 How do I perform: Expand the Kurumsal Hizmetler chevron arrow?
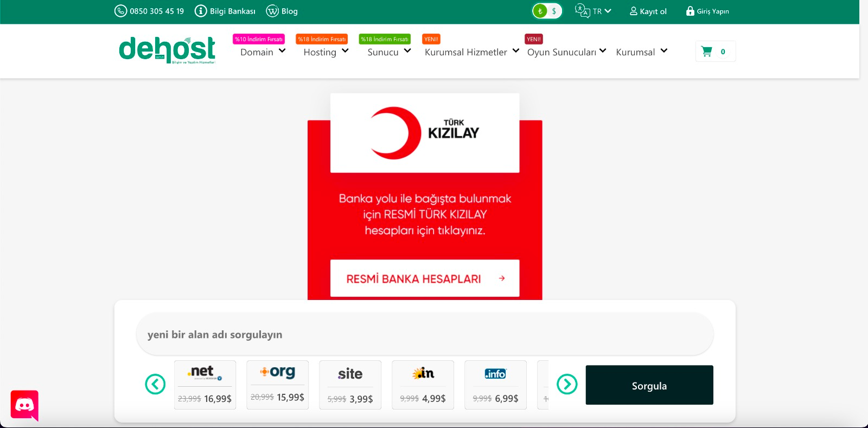516,51
